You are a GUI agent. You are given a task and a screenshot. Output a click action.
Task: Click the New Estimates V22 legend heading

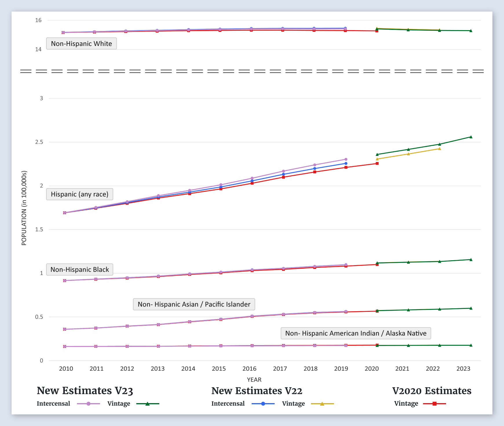point(257,391)
